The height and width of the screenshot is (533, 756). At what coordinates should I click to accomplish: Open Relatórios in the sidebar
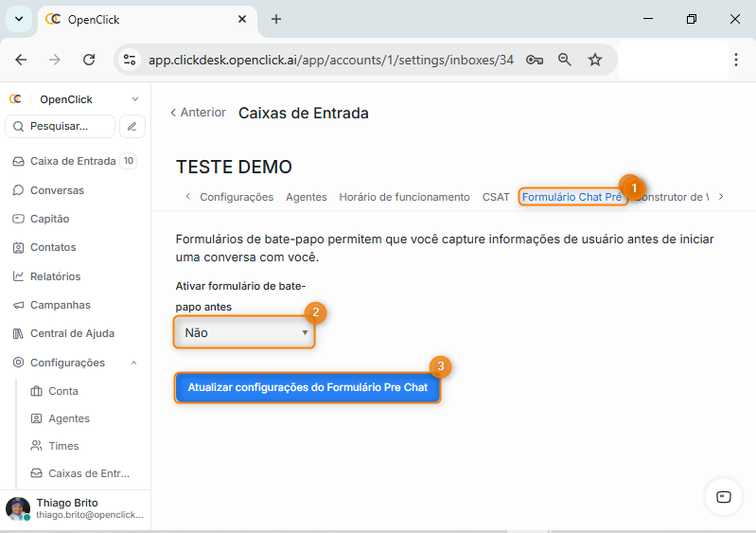coord(55,276)
